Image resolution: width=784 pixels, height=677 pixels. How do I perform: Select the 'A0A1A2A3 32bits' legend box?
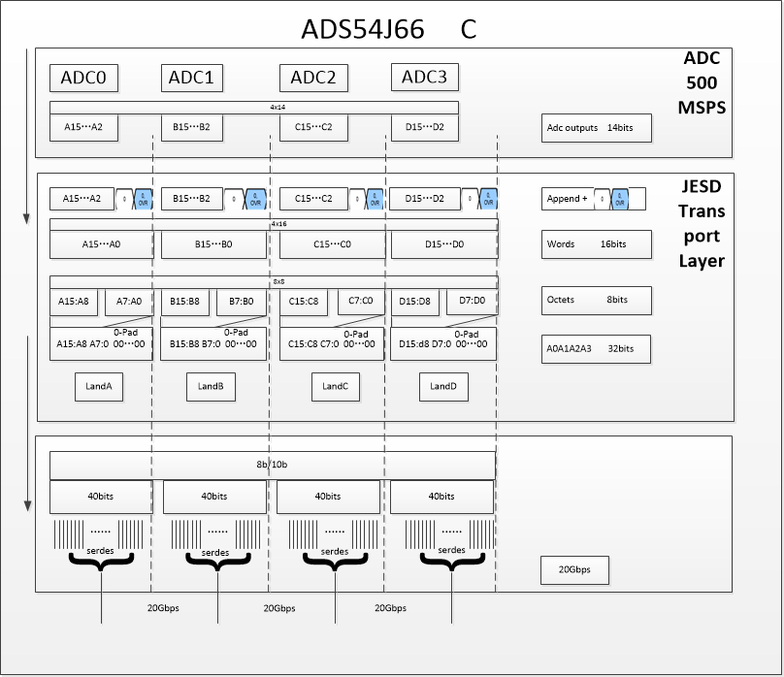tap(596, 349)
